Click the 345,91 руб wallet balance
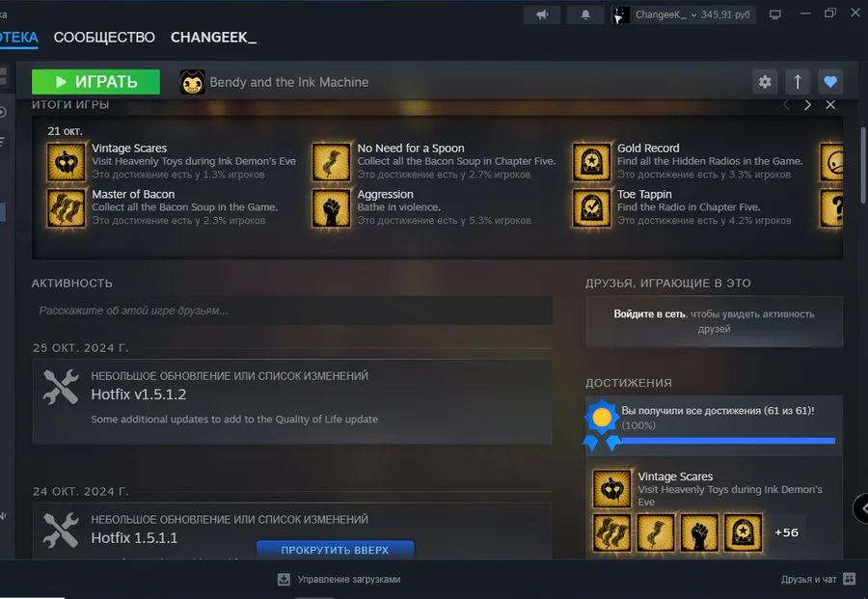Viewport: 868px width, 599px height. coord(725,14)
